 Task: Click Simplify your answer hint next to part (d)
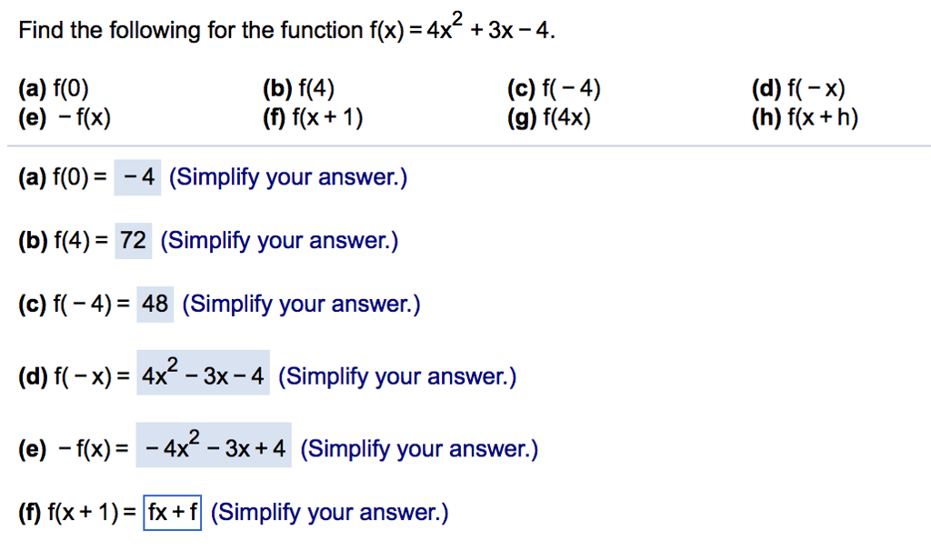tap(397, 376)
